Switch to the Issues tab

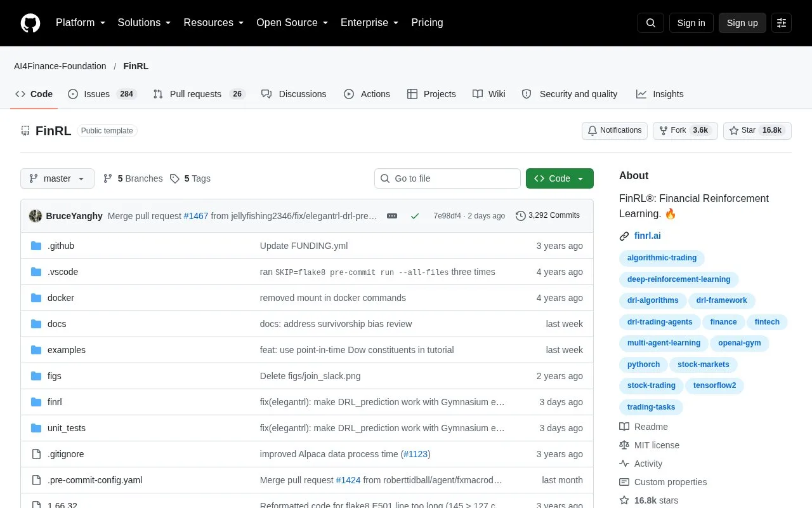click(101, 94)
